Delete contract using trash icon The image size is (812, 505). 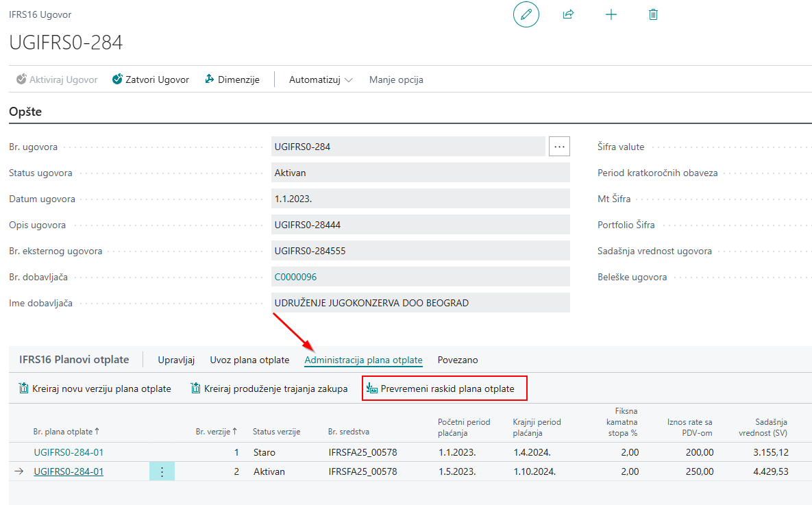click(654, 14)
